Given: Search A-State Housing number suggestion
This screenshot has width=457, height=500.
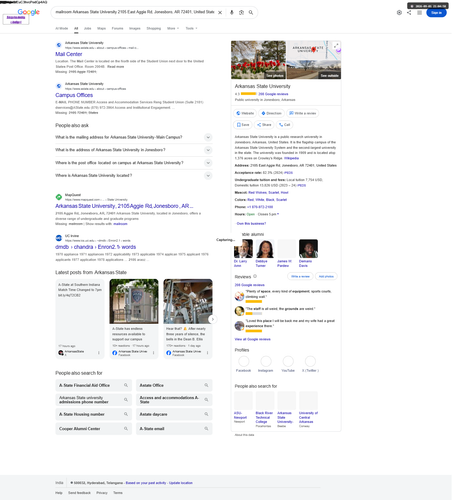Looking at the screenshot, I should tap(94, 414).
